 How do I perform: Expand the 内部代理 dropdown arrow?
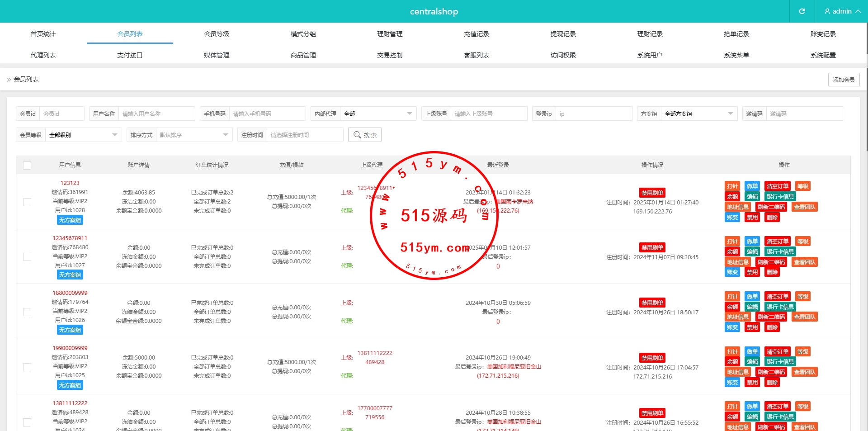409,114
